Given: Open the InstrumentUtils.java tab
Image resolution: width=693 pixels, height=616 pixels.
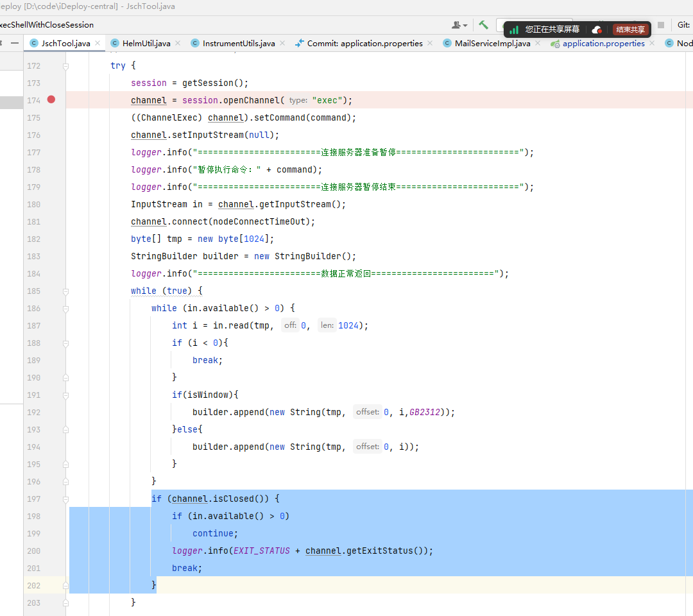Looking at the screenshot, I should point(239,43).
